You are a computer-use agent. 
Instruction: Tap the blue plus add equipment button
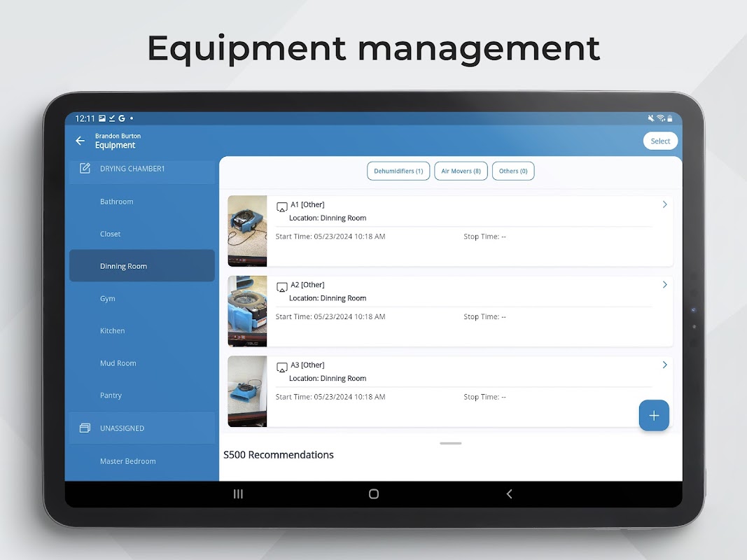(x=654, y=415)
